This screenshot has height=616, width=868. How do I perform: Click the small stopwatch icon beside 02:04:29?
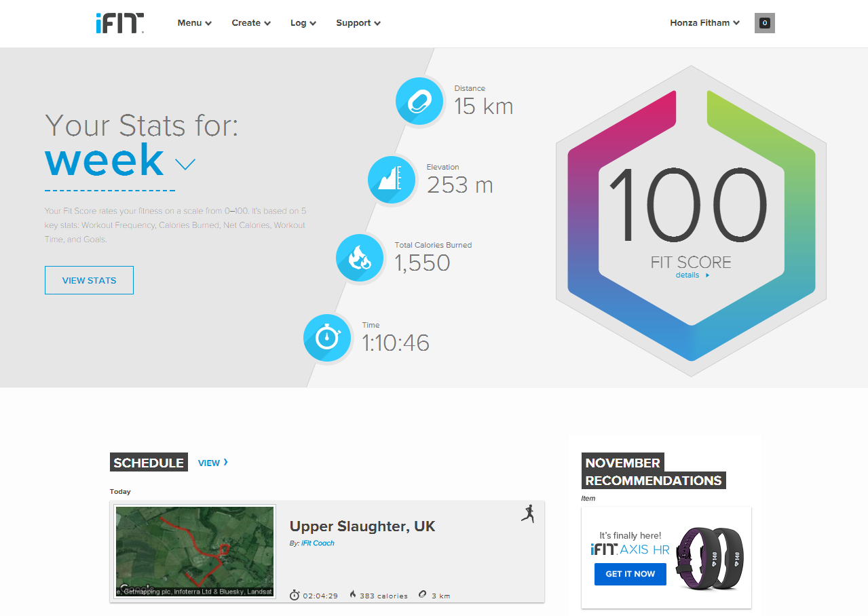pos(295,595)
